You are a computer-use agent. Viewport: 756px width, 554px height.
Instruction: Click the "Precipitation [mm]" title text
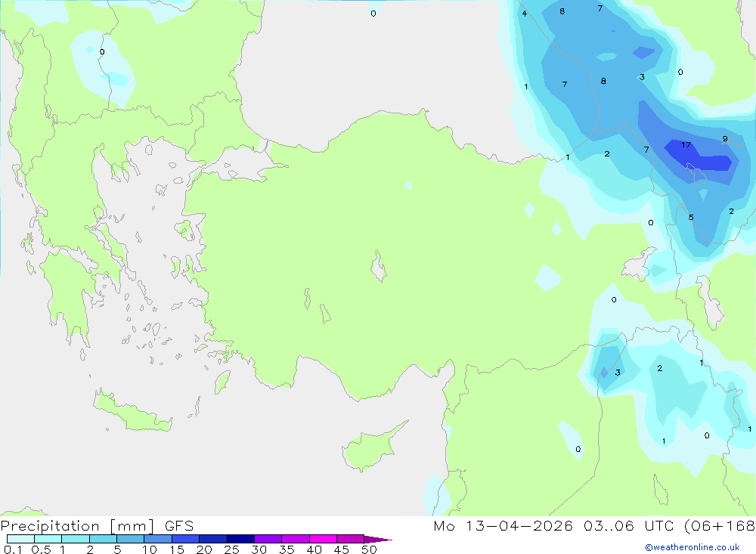click(77, 526)
